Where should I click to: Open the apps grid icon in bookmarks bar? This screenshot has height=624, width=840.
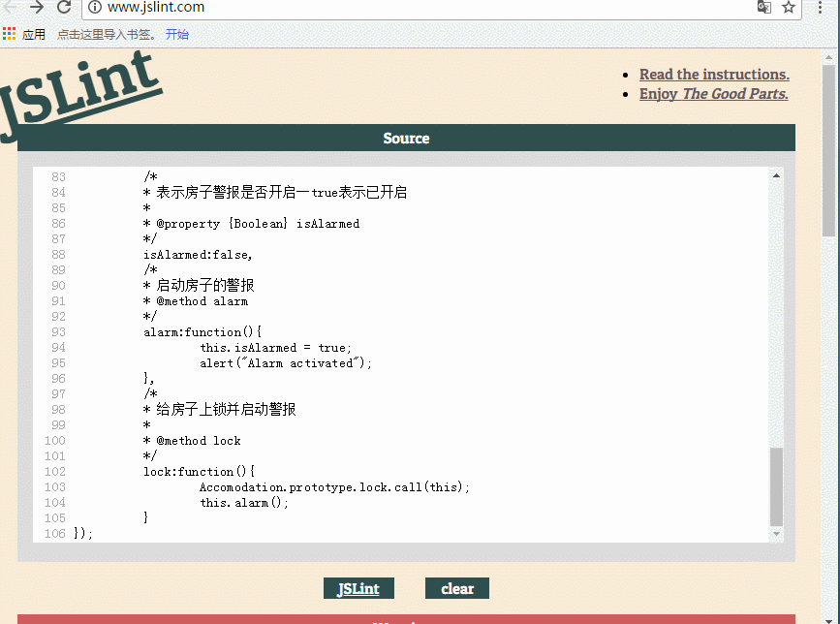pos(9,34)
